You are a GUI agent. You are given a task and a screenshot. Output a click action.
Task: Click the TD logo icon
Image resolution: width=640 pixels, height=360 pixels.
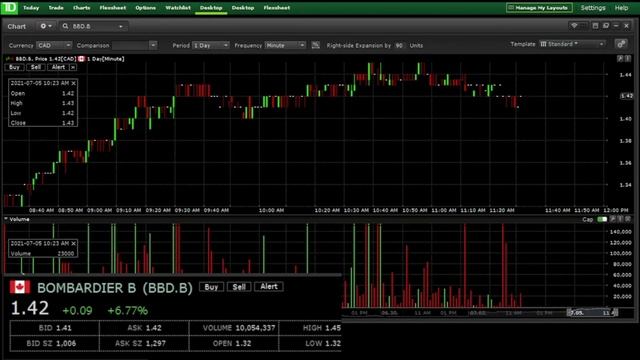click(9, 7)
